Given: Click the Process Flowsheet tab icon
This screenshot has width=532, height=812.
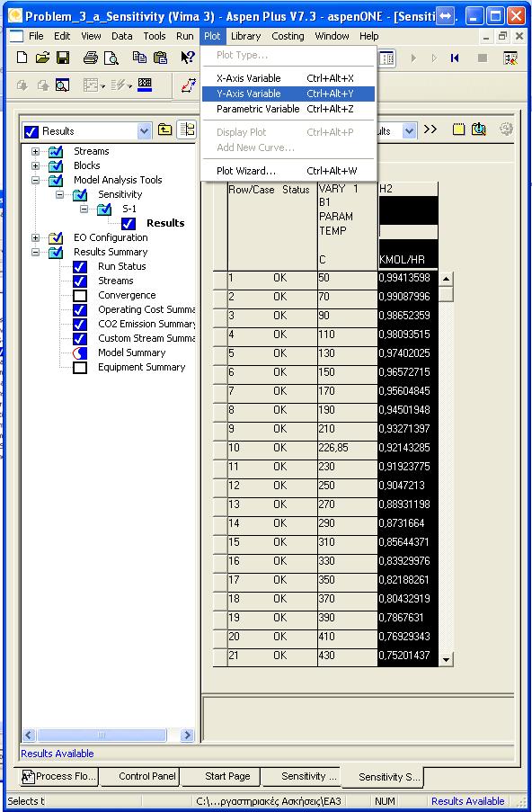Looking at the screenshot, I should coord(28,776).
